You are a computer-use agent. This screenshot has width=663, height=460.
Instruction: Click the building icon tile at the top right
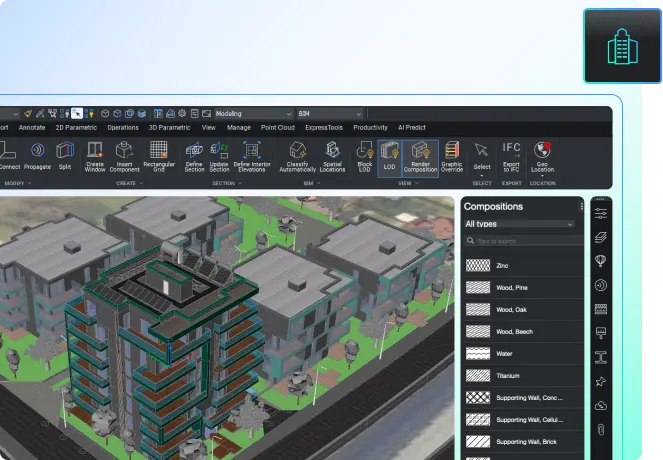tap(622, 46)
